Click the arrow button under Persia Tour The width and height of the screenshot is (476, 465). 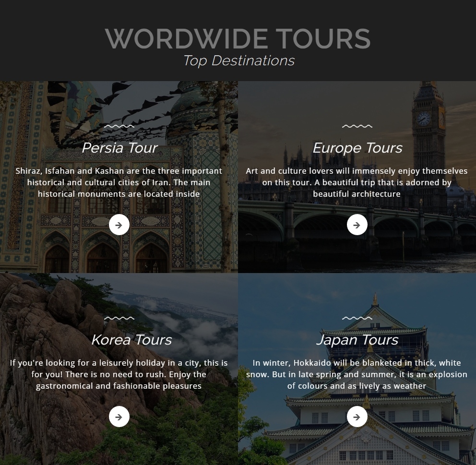coord(119,225)
